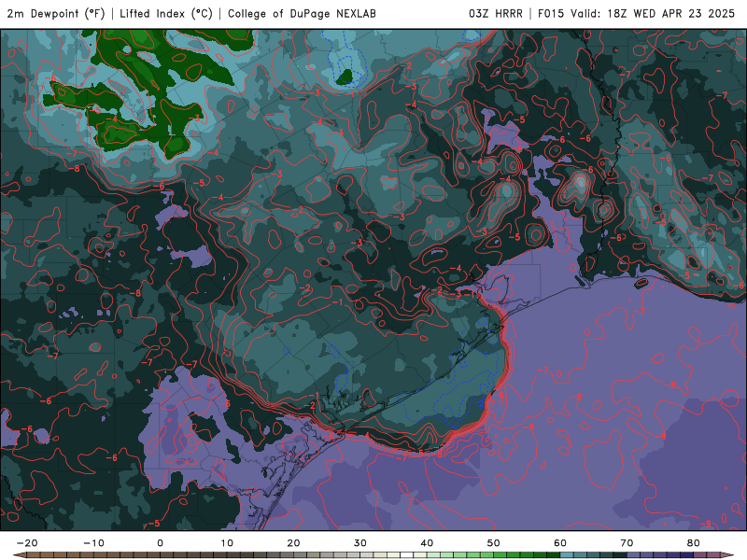Select the 60 label on the color scale
Viewport: 747px width, 560px height.
click(560, 543)
